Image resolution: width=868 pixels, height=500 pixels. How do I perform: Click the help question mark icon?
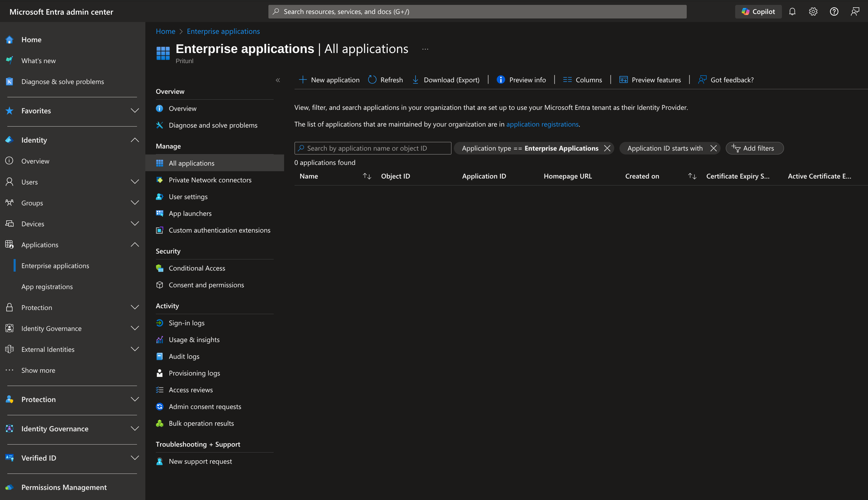834,12
